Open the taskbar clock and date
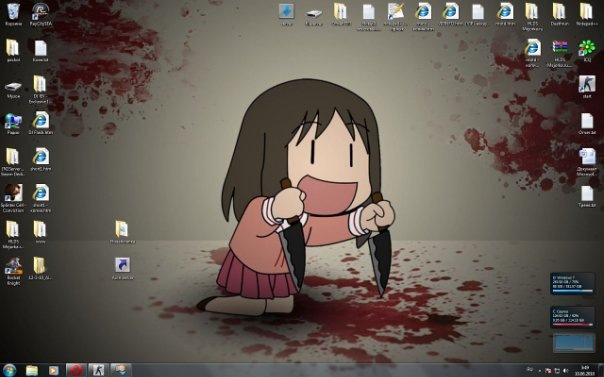 (584, 370)
